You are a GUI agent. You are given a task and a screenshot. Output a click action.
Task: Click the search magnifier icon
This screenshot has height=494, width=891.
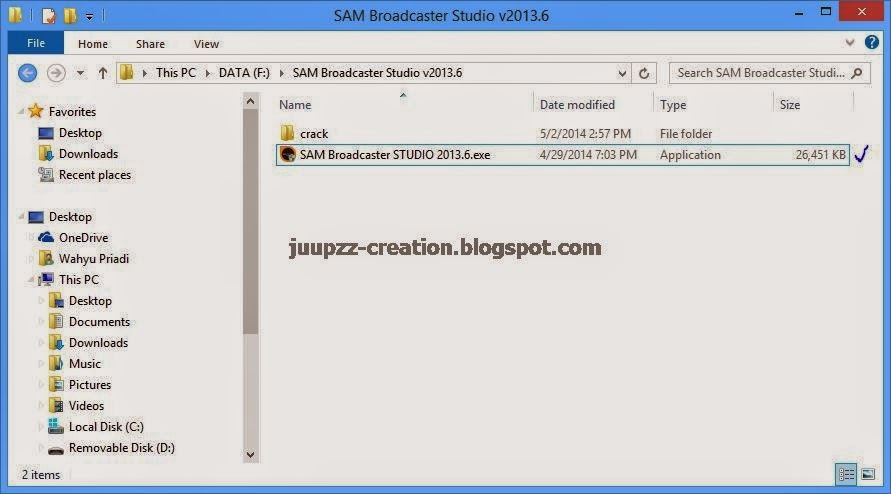pyautogui.click(x=857, y=73)
